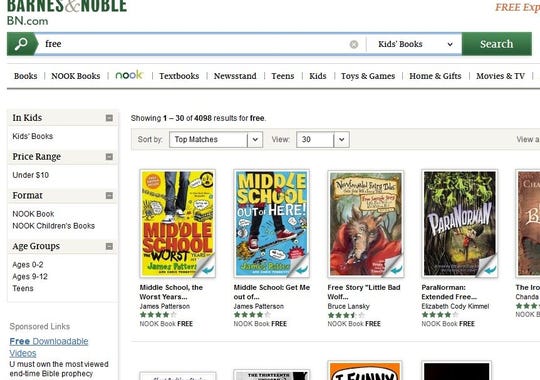Open author James Patterson under Worst Years
This screenshot has height=380, width=540.
pyautogui.click(x=165, y=306)
